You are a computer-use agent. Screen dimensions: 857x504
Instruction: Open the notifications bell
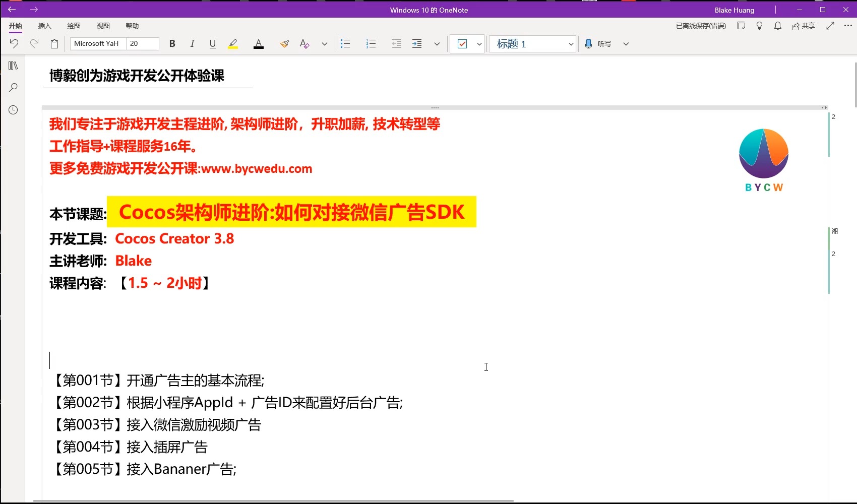click(x=778, y=26)
